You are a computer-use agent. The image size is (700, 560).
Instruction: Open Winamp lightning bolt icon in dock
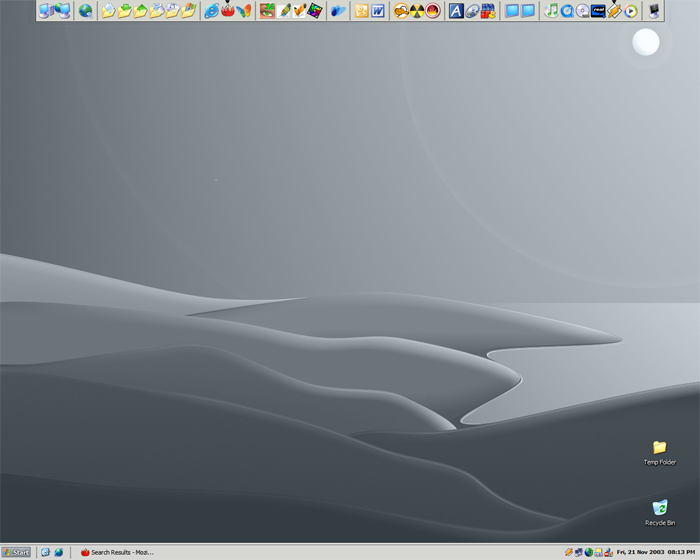614,11
